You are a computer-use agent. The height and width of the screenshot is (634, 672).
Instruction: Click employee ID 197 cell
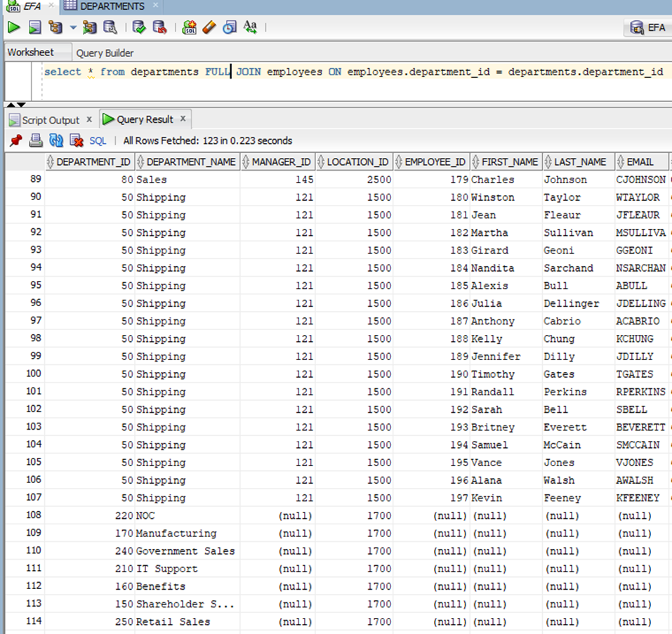pos(431,498)
